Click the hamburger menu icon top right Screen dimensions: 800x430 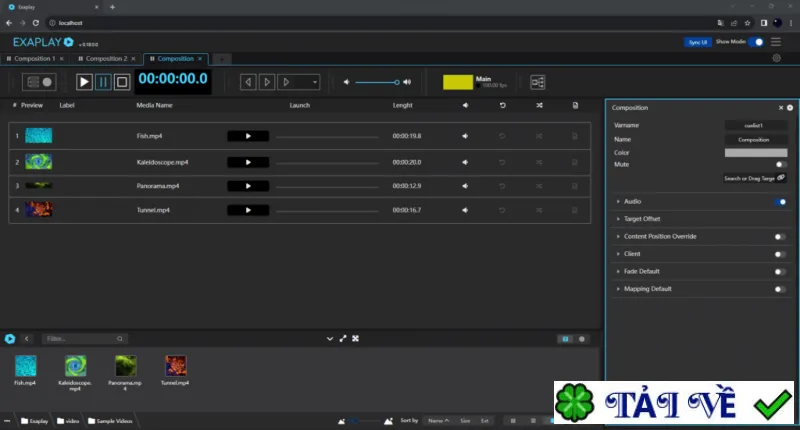pyautogui.click(x=776, y=42)
